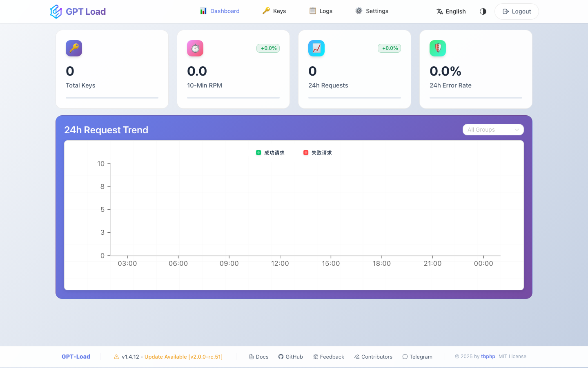Open the Docs link
Screen dimensions: 588x368
coord(259,357)
